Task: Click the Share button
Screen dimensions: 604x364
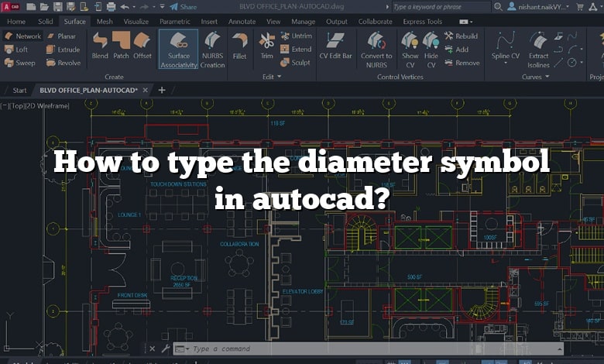Action: pos(183,6)
